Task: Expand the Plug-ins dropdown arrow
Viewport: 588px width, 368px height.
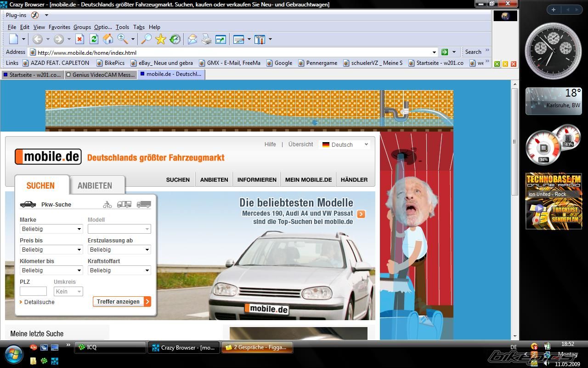Action: coord(46,15)
